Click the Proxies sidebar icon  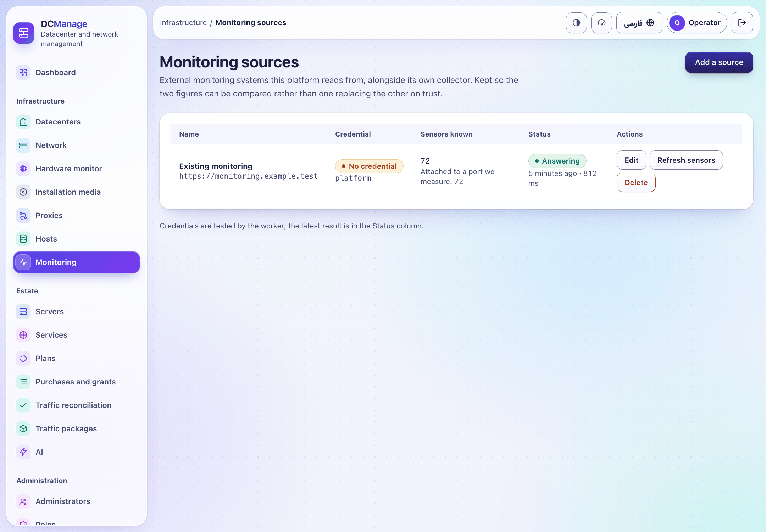[x=23, y=216]
